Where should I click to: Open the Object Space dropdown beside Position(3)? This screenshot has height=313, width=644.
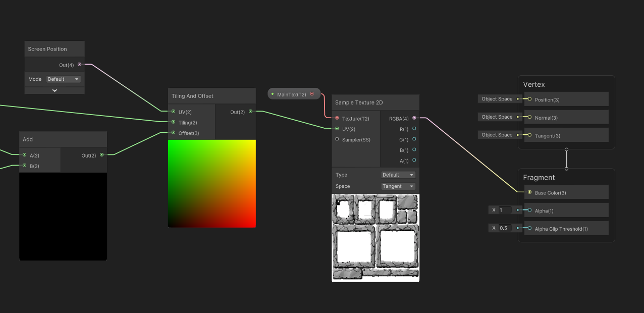coord(497,99)
